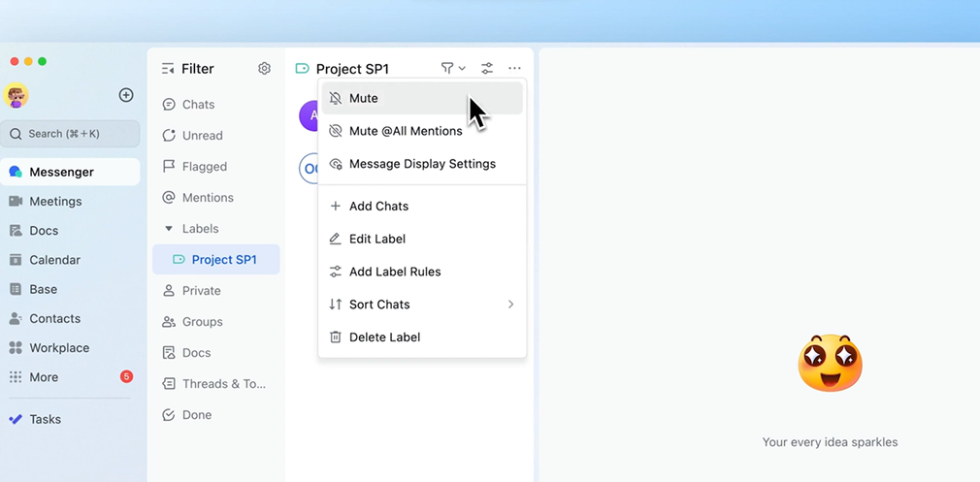Click the filter settings gear icon

264,69
